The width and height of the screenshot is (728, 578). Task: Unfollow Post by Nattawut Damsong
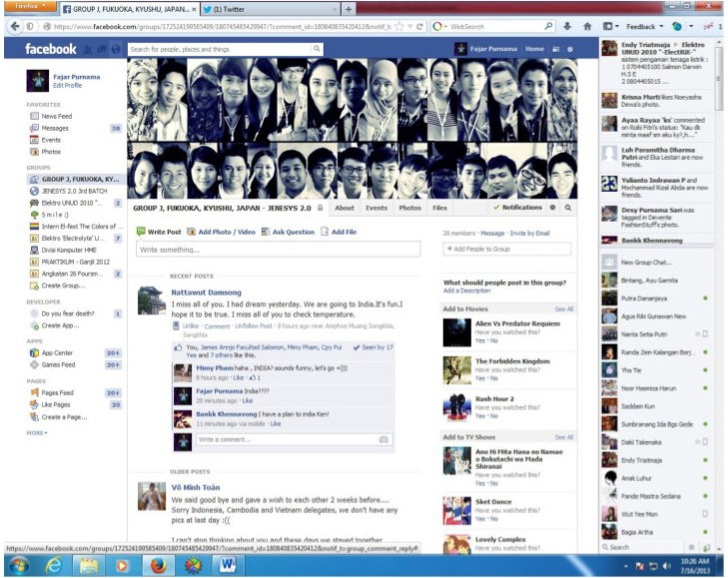pos(254,325)
